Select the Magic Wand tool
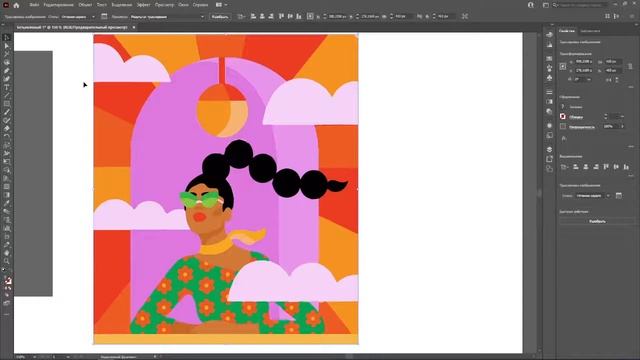This screenshot has width=640, height=360. coord(7,54)
